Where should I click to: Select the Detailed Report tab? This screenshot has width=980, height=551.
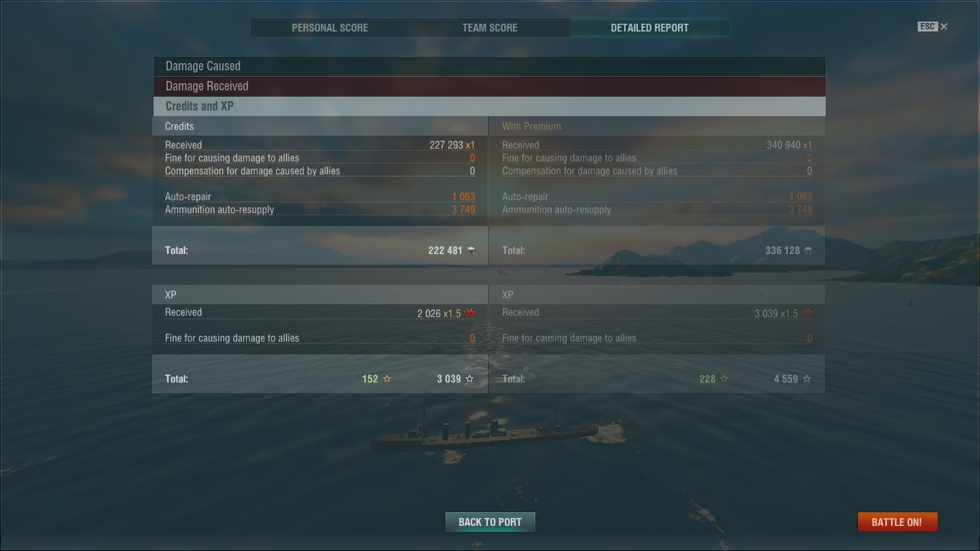[x=650, y=28]
